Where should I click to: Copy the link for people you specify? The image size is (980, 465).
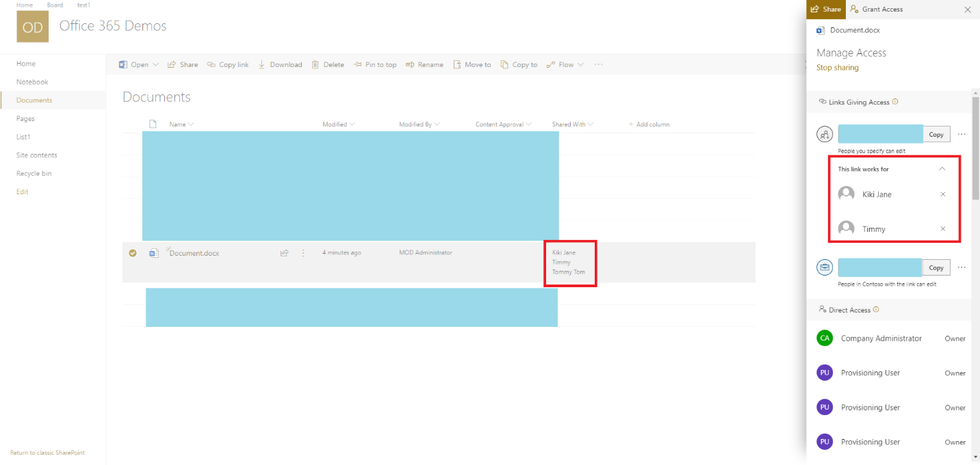coord(936,135)
